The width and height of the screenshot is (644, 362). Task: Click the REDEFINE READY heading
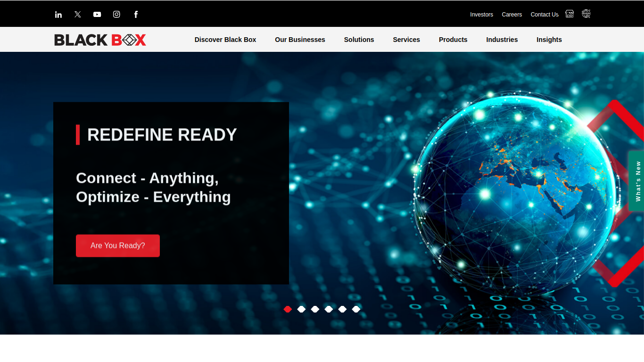pyautogui.click(x=162, y=135)
